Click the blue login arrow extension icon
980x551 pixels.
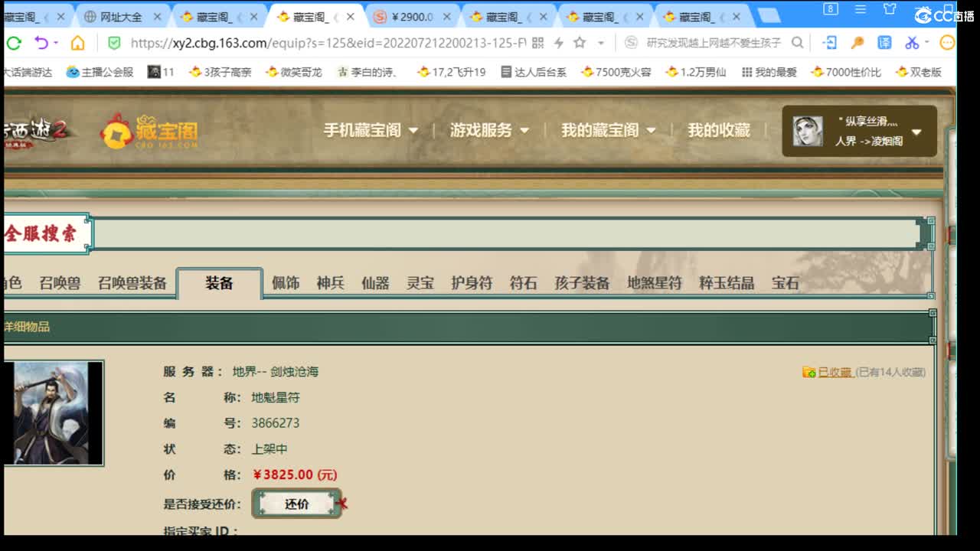click(x=829, y=43)
